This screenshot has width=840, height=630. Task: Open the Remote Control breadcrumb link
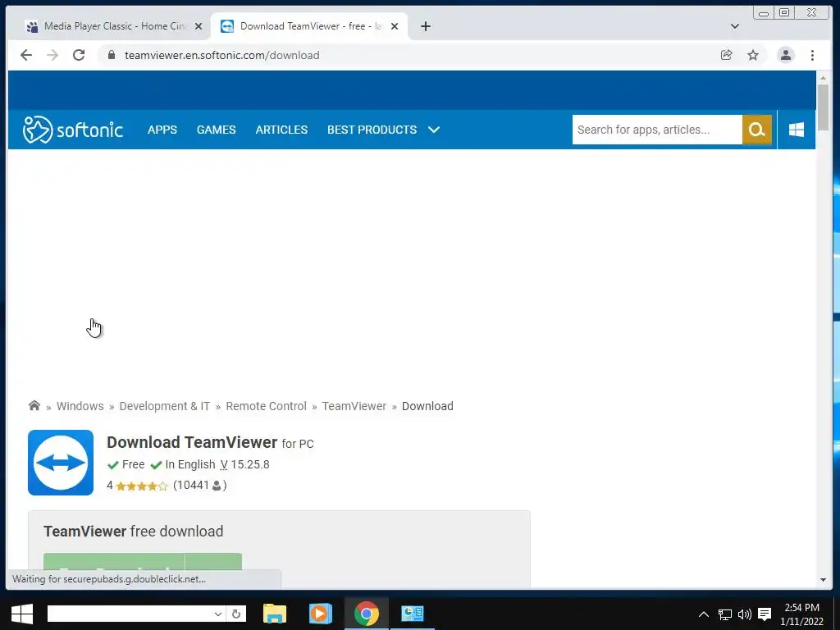click(x=266, y=406)
